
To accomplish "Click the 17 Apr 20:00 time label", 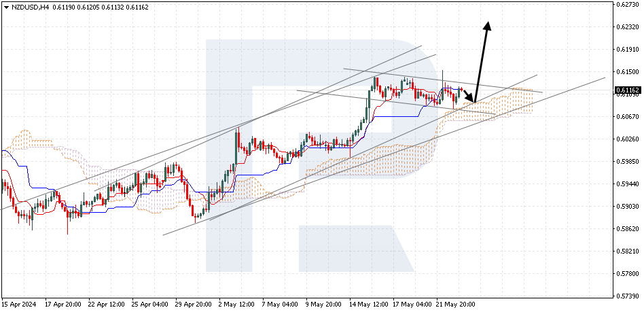I will [62, 305].
